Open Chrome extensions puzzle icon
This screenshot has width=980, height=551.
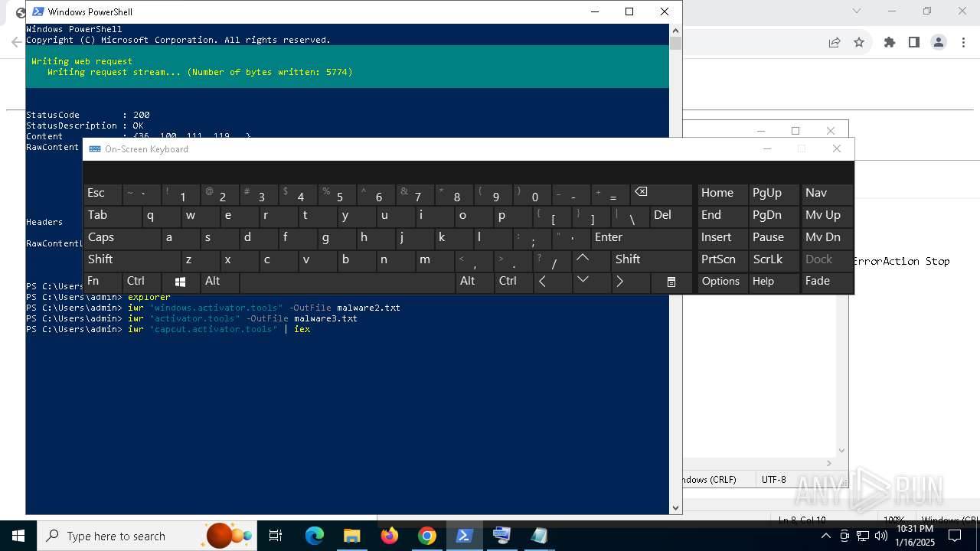(x=890, y=42)
